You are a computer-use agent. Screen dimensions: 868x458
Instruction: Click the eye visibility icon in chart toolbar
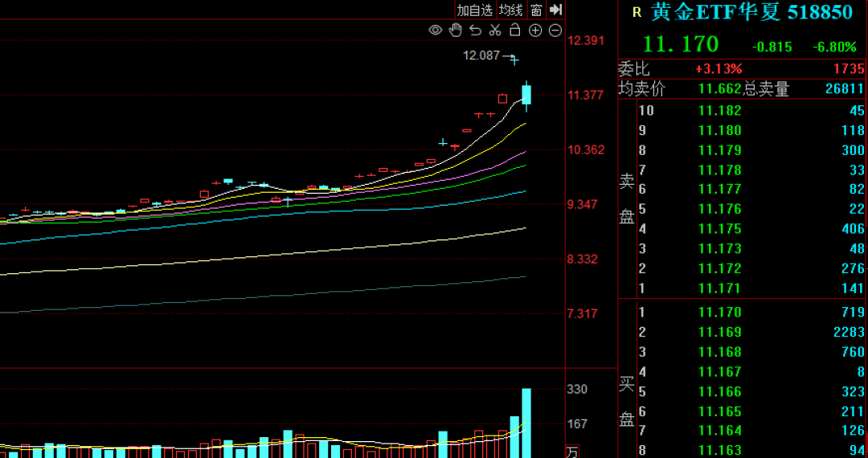[x=436, y=31]
